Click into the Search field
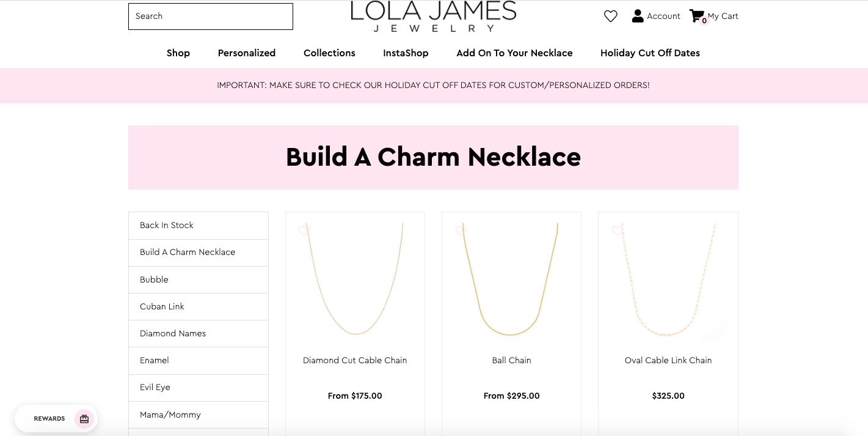Viewport: 868px width, 436px height. coord(211,17)
